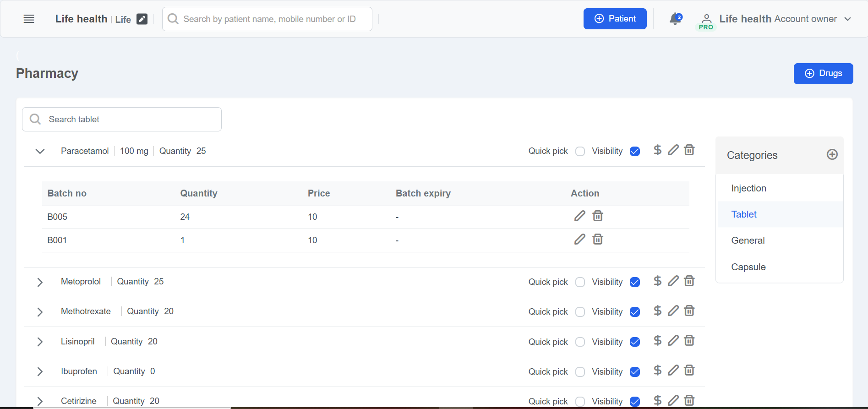This screenshot has width=868, height=409.
Task: Delete the Metoprolol drug entry
Action: click(689, 281)
